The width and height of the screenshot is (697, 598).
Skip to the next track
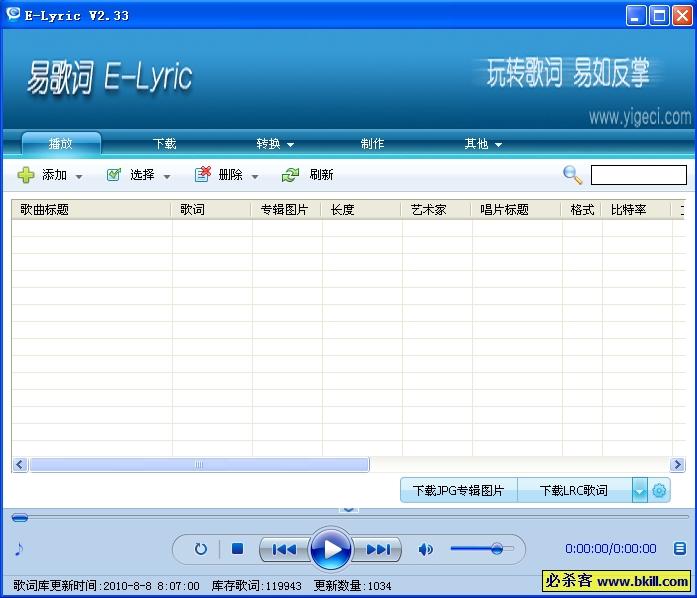click(x=377, y=550)
